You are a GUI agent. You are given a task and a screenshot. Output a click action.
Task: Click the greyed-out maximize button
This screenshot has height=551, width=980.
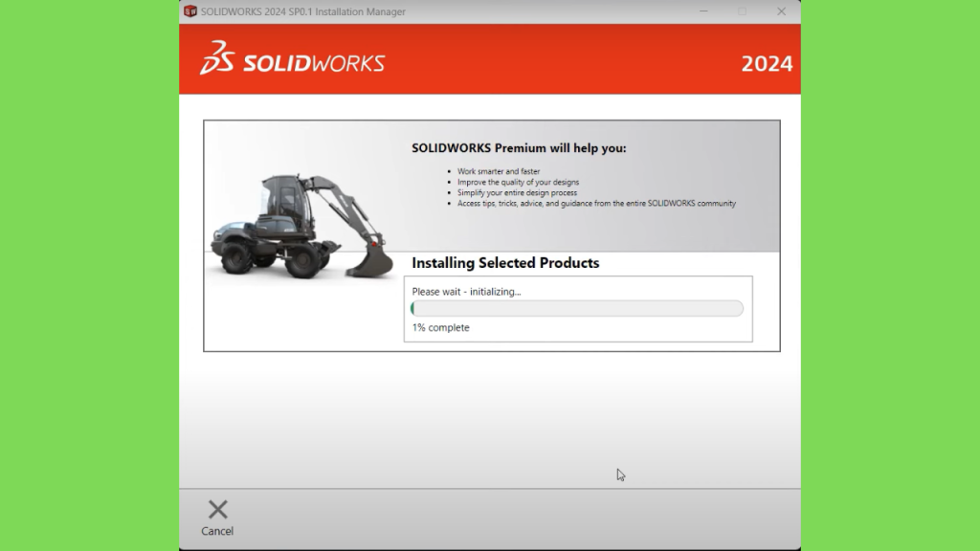(742, 11)
